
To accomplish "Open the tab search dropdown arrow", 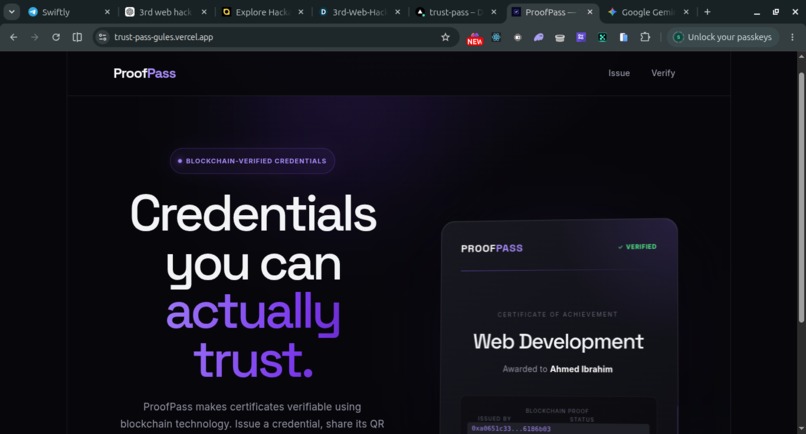I will click(x=11, y=12).
